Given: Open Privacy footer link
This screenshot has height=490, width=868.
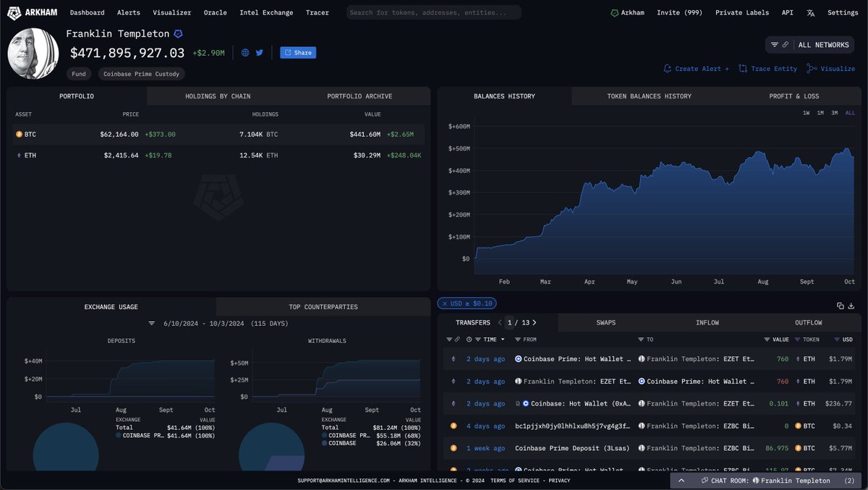Looking at the screenshot, I should point(559,481).
